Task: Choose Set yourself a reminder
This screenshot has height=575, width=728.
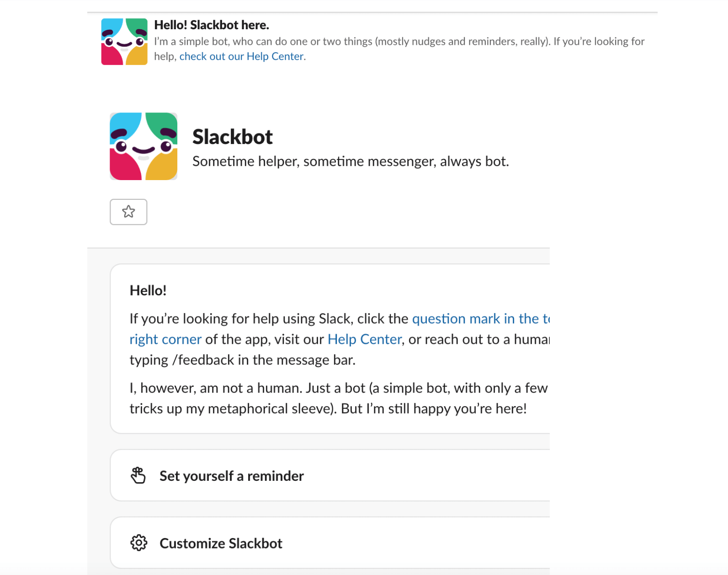Action: [x=231, y=475]
